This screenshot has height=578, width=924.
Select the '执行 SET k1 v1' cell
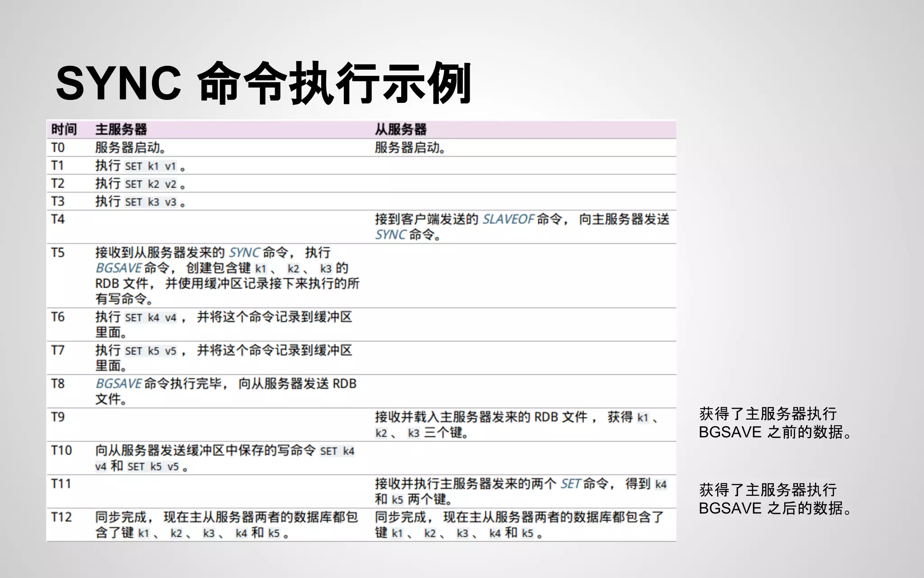[140, 166]
